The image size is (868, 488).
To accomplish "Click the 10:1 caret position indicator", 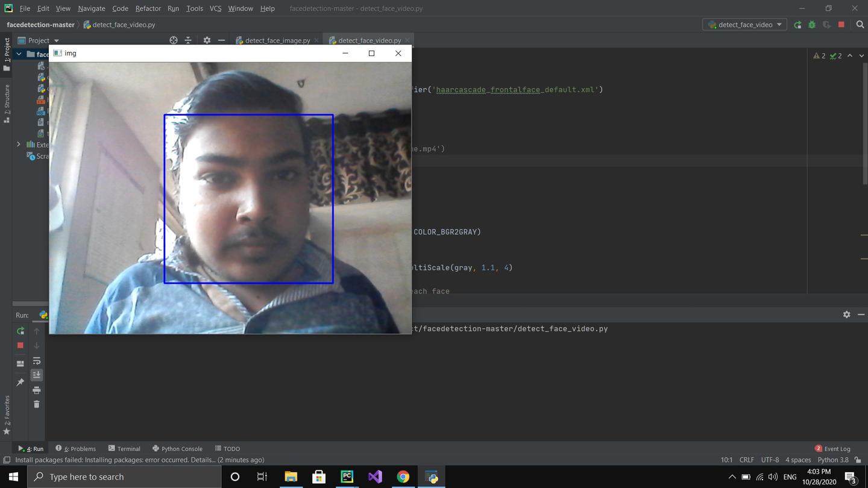I will tap(726, 460).
